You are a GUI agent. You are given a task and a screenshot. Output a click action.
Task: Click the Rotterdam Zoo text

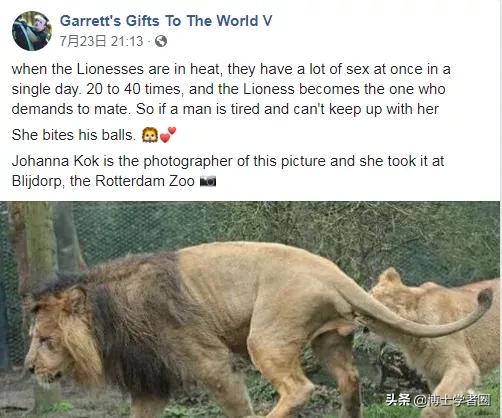click(145, 181)
